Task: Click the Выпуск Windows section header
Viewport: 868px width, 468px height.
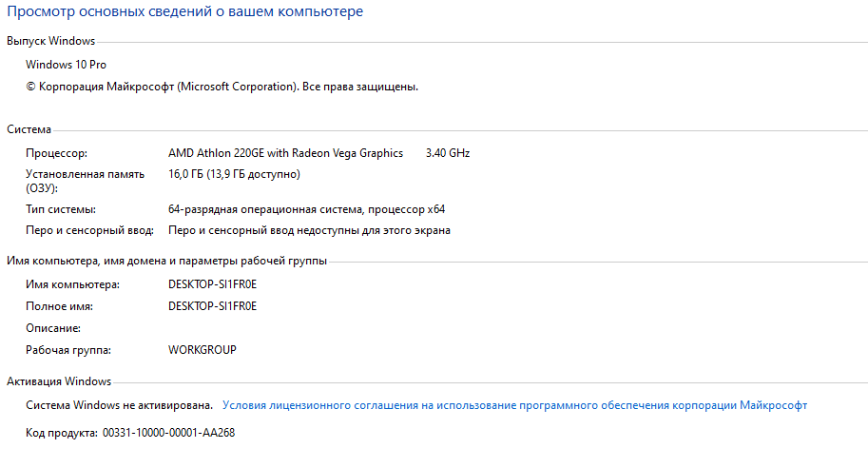Action: (x=51, y=41)
